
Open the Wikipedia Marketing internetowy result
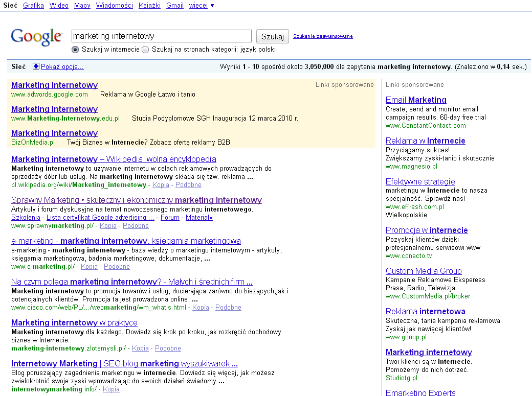(114, 159)
